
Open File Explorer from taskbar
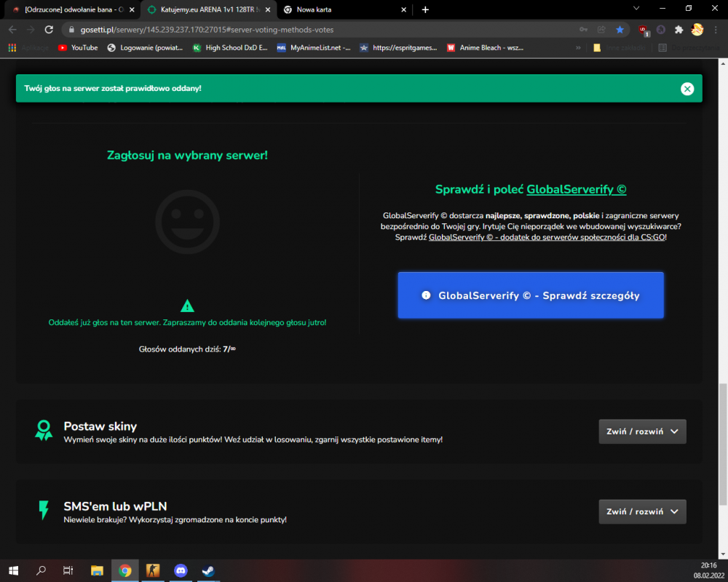[97, 570]
